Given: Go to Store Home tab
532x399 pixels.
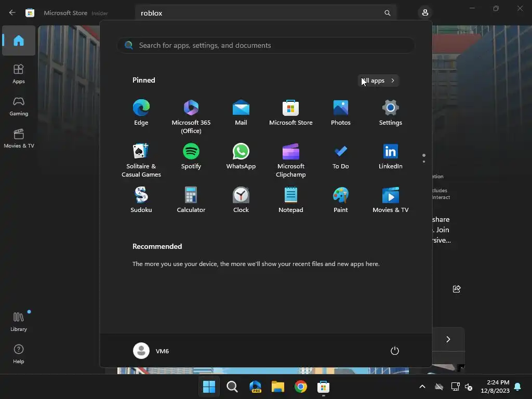Looking at the screenshot, I should pyautogui.click(x=19, y=41).
